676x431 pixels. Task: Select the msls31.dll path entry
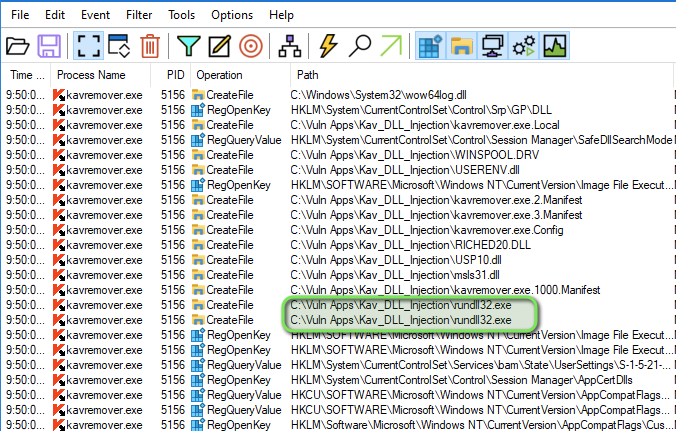point(395,275)
